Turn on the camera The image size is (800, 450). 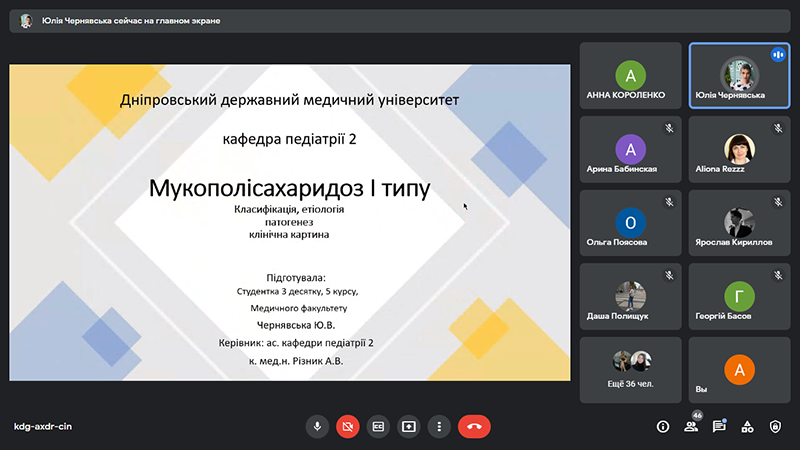click(347, 426)
